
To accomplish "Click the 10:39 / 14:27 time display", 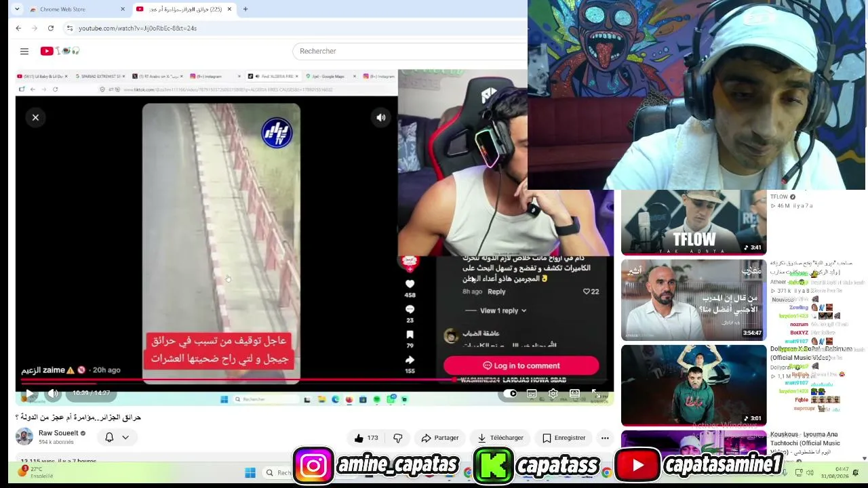I will tap(92, 393).
